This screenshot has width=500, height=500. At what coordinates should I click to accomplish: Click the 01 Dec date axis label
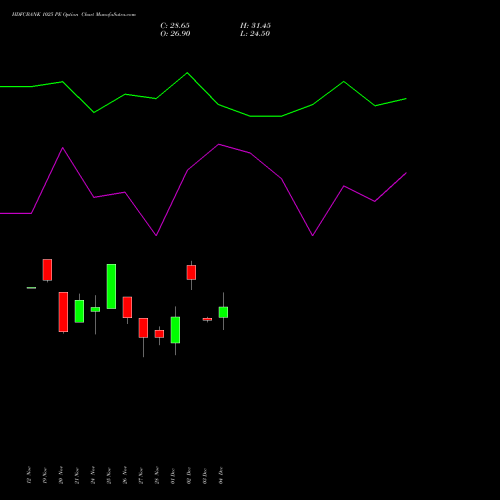tap(173, 475)
